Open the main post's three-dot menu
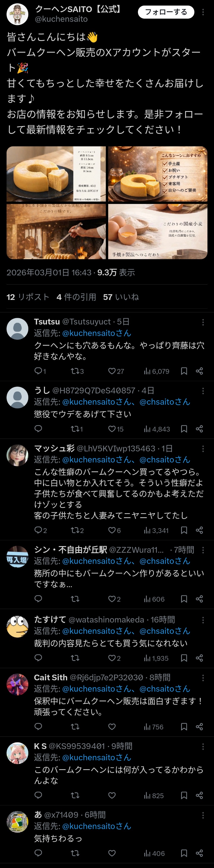The image size is (214, 868). (x=203, y=12)
